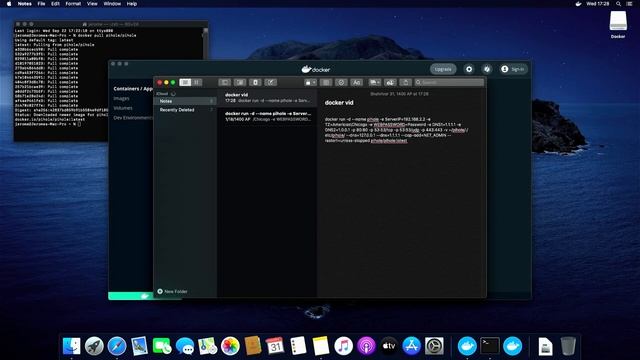Open Photos from the Dock

tap(230, 346)
